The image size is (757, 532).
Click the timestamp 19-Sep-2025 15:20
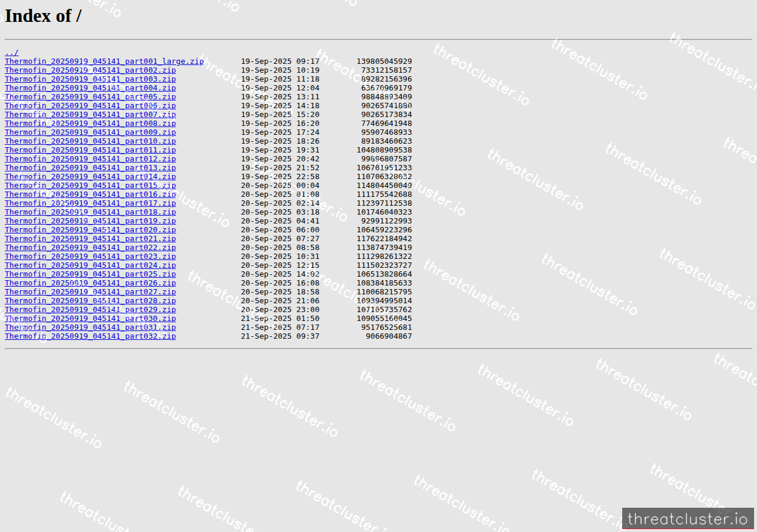point(280,115)
